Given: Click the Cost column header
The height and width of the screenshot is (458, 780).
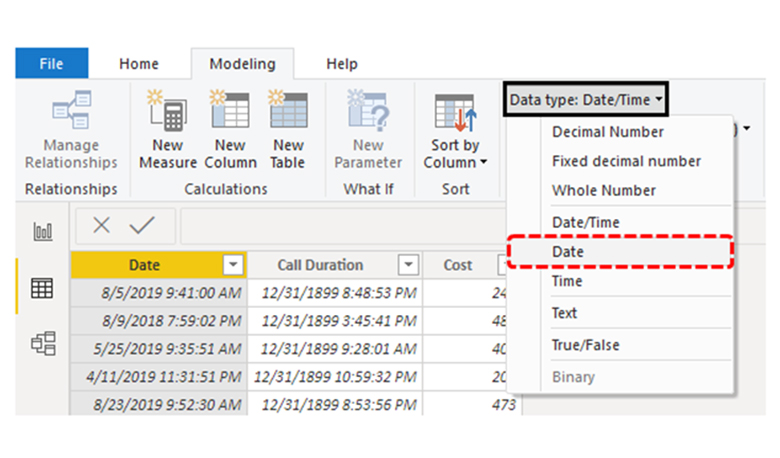Looking at the screenshot, I should 458,265.
